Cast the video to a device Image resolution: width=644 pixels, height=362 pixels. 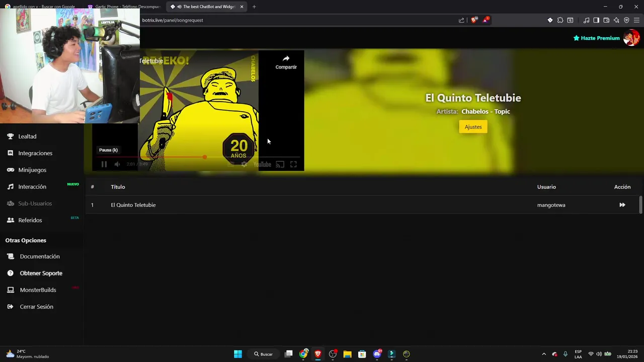click(280, 164)
